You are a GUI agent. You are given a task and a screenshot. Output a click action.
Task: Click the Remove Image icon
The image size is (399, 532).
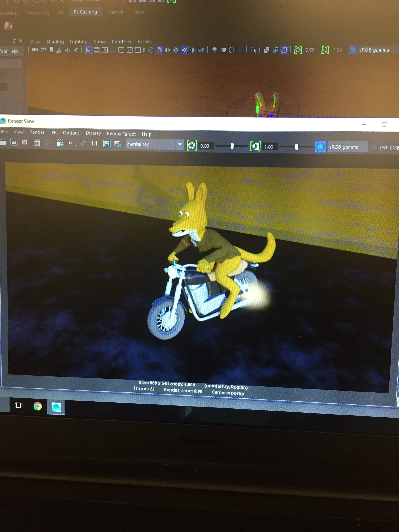click(117, 144)
